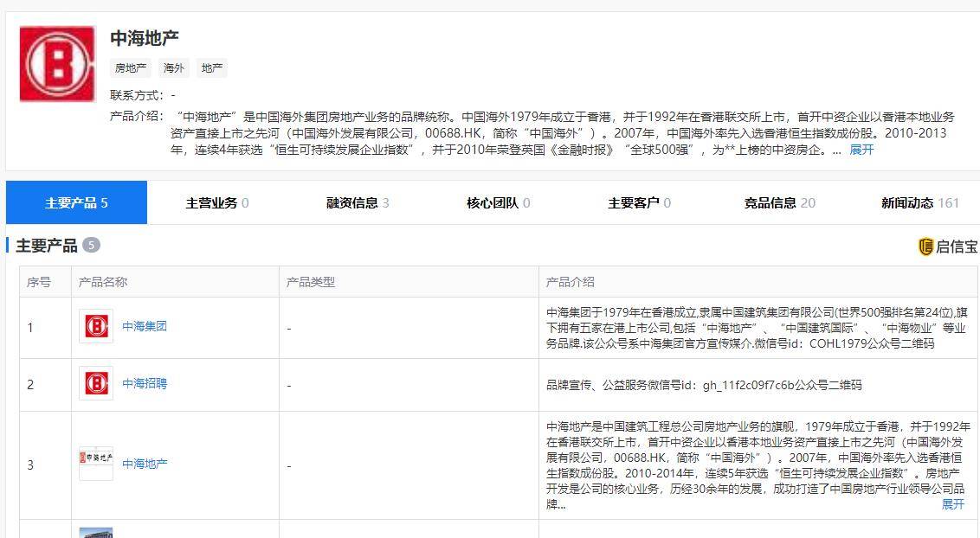The height and width of the screenshot is (538, 980).
Task: Click the 中海招聘 red product logo icon
Action: pyautogui.click(x=95, y=384)
